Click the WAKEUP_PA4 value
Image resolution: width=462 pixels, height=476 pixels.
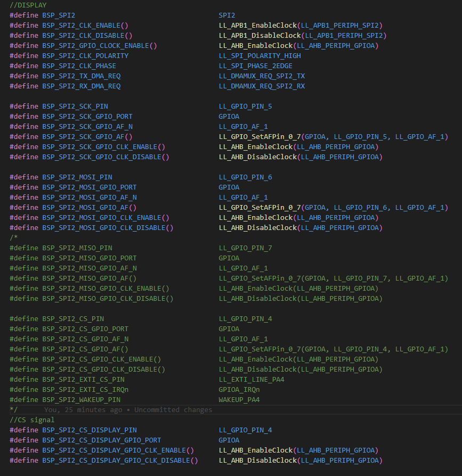(x=239, y=400)
